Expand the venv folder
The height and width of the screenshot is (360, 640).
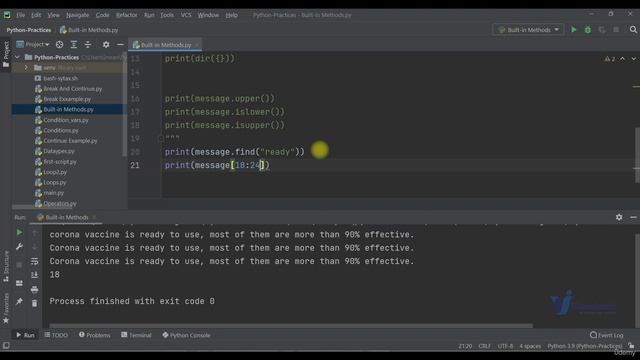pyautogui.click(x=27, y=68)
